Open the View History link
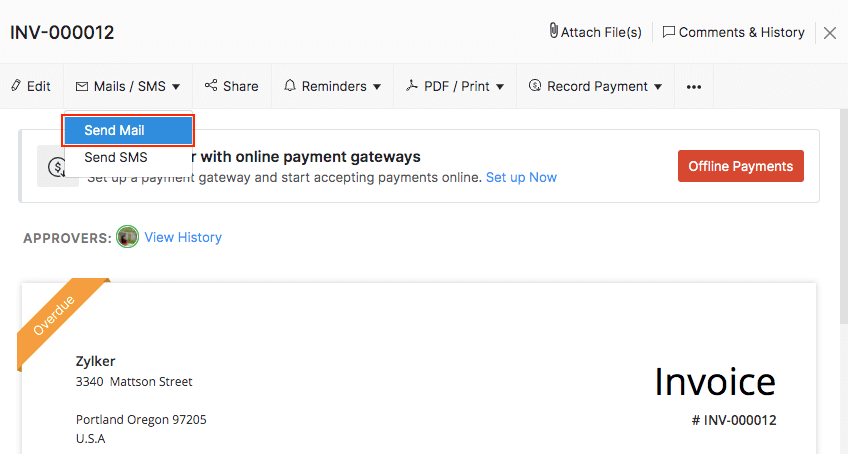 tap(183, 237)
